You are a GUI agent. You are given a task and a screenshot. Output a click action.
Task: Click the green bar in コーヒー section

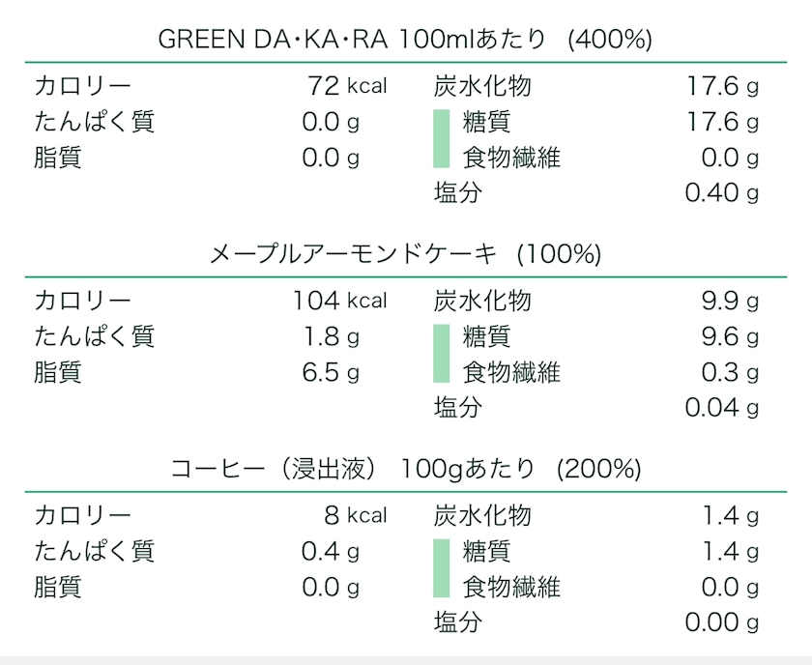click(x=442, y=568)
